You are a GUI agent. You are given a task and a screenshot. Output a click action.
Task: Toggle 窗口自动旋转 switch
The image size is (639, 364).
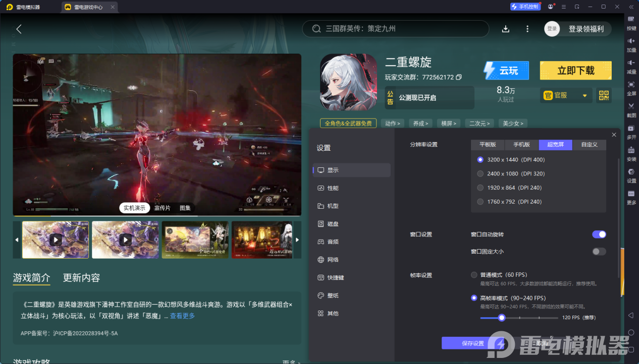coord(599,234)
